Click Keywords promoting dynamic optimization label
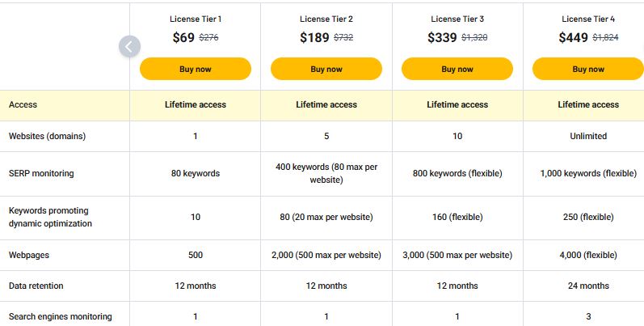 pos(50,217)
